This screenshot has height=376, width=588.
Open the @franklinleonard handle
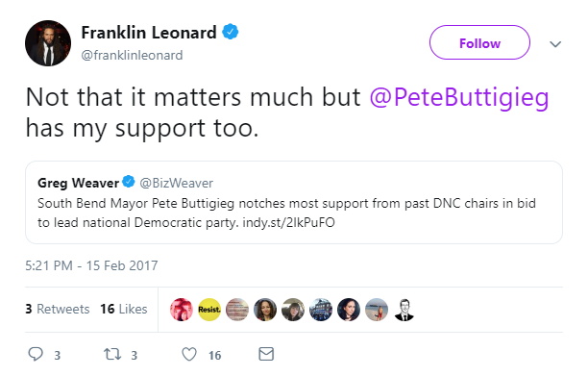(x=132, y=55)
